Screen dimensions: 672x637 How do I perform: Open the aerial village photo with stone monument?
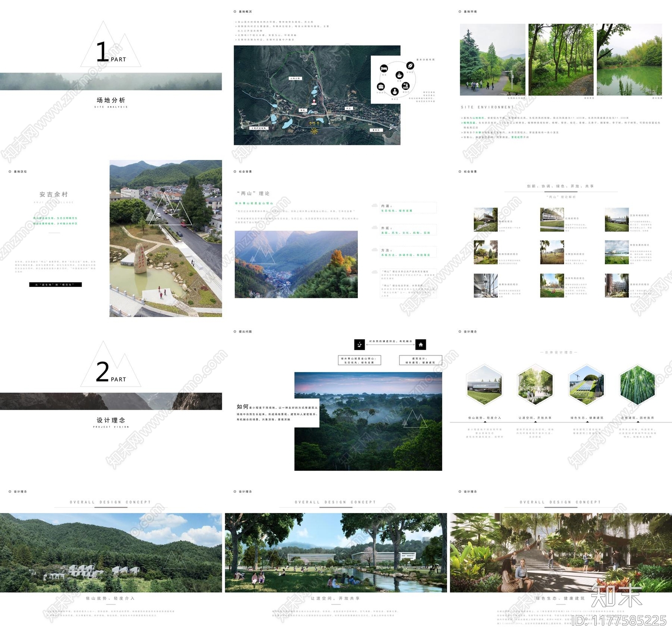166,239
